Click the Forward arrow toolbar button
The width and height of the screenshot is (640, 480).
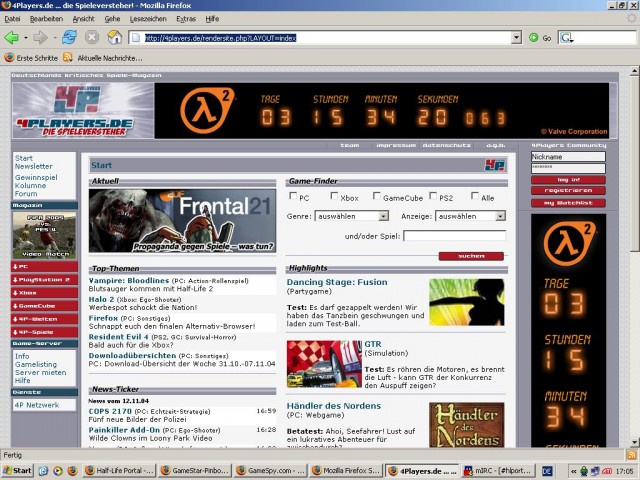40,38
